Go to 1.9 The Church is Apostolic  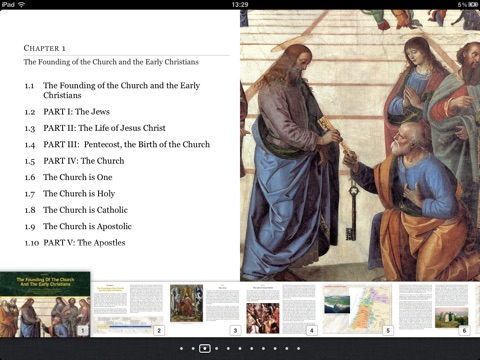(78, 226)
